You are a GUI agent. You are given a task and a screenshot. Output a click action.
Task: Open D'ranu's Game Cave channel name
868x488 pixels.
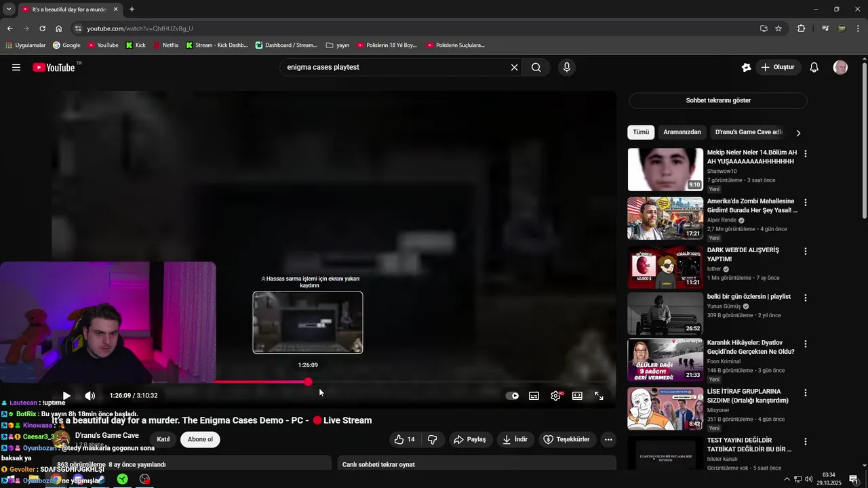coord(106,435)
